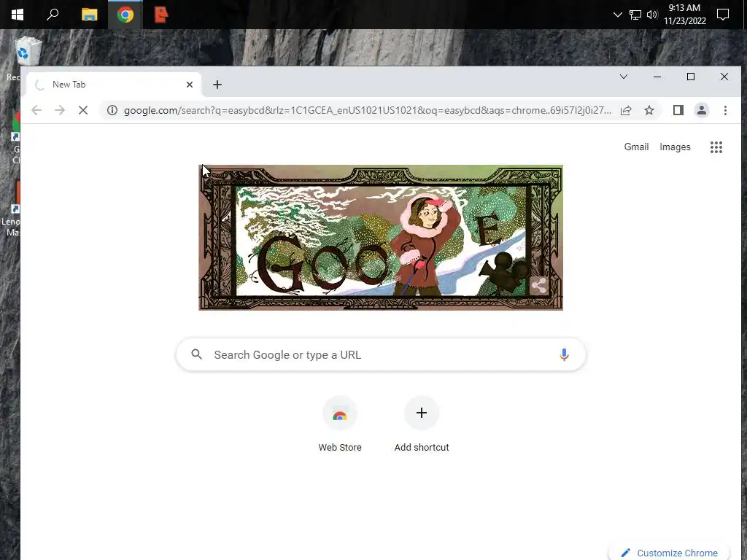This screenshot has height=560, width=747.
Task: Focus the Search Google or type a URL box
Action: coord(381,355)
